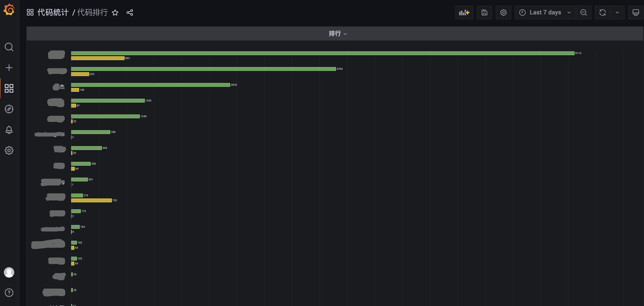Click the value label 22
The image size is (644, 306).
pos(75,121)
